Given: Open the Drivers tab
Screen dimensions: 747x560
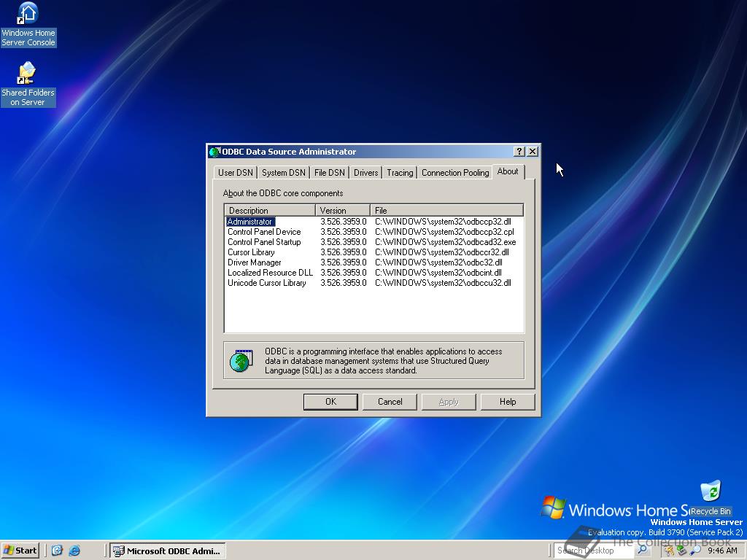Looking at the screenshot, I should [366, 173].
